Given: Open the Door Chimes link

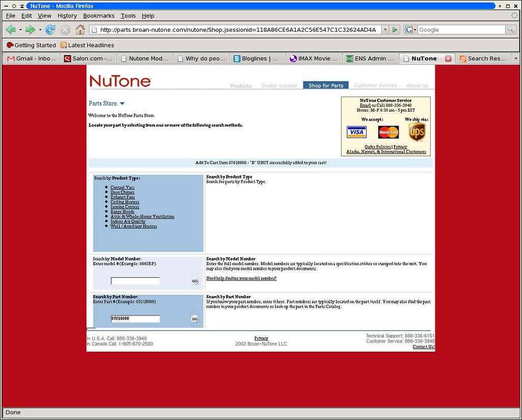Looking at the screenshot, I should click(x=122, y=192).
